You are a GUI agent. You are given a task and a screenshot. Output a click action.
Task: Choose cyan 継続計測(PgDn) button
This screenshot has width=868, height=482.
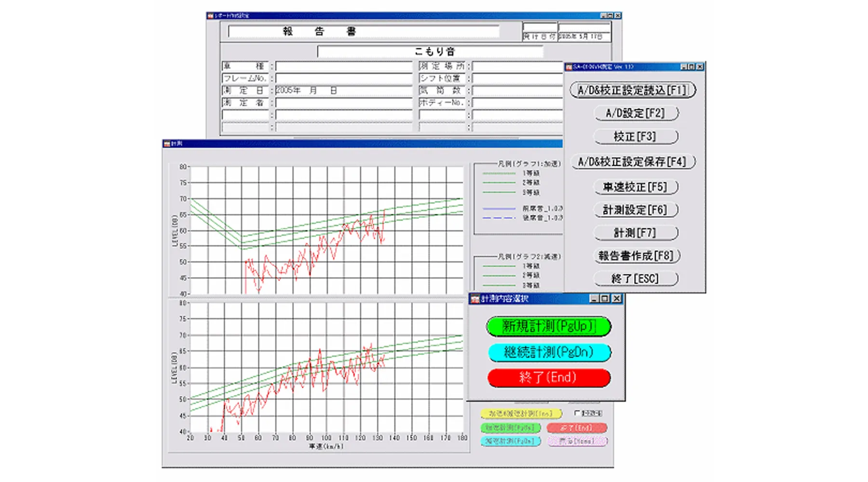pyautogui.click(x=549, y=352)
